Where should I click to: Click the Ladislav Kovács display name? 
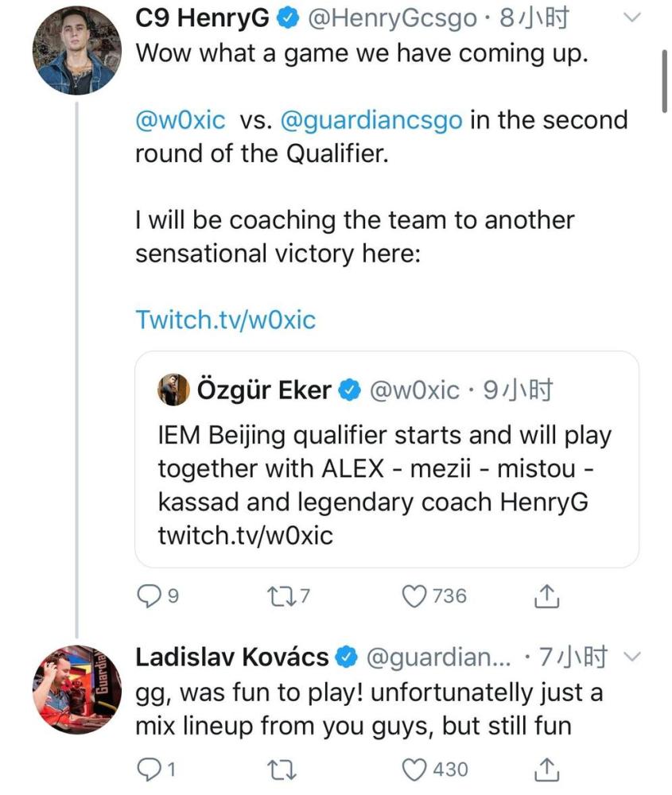coord(231,657)
